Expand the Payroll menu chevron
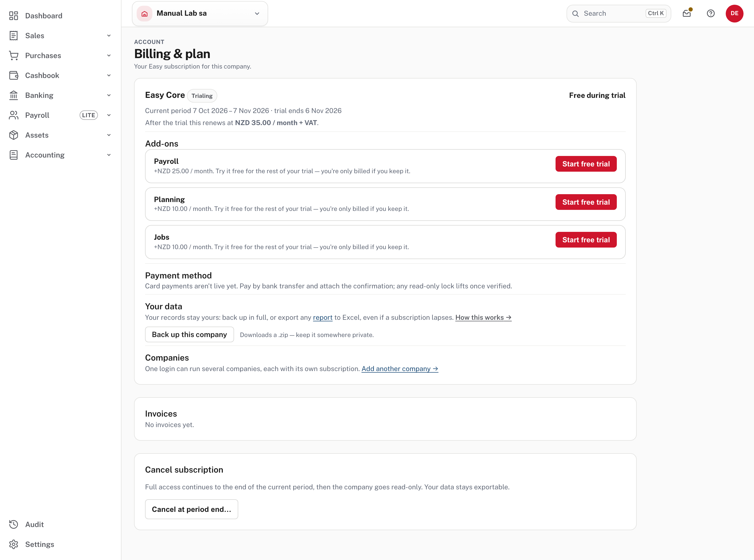754x560 pixels. pos(109,115)
